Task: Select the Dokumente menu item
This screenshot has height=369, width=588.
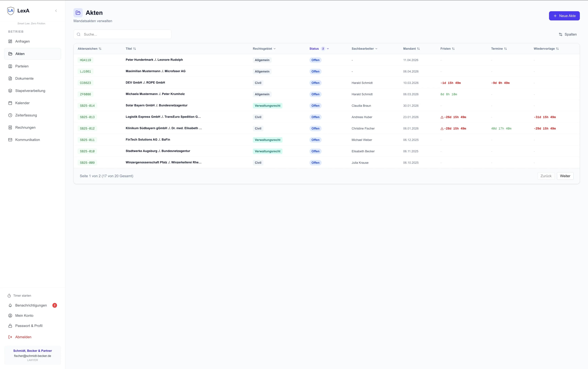Action: [x=24, y=78]
